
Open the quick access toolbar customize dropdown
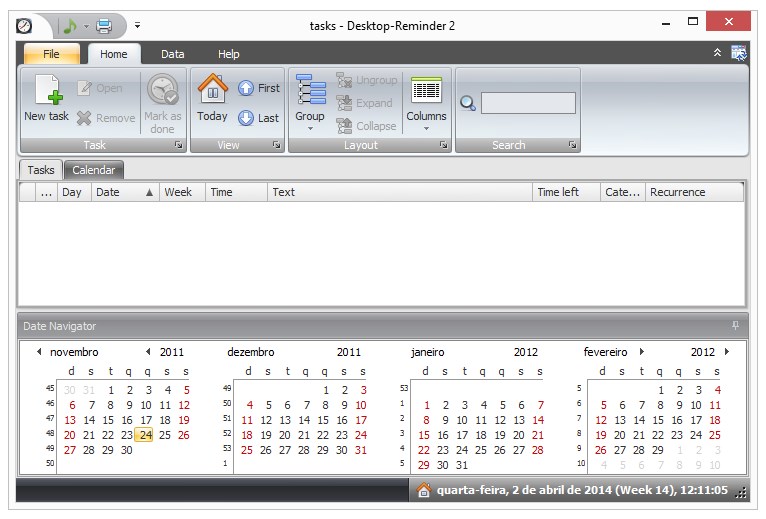click(x=137, y=25)
